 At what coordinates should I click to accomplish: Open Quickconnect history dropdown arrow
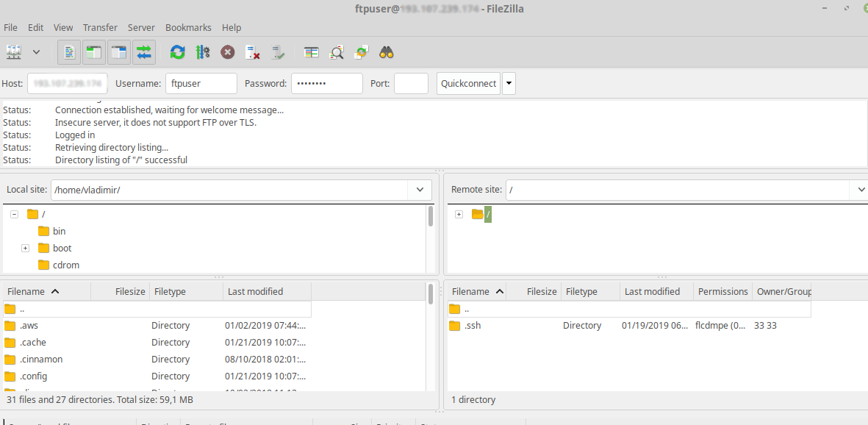pyautogui.click(x=509, y=84)
